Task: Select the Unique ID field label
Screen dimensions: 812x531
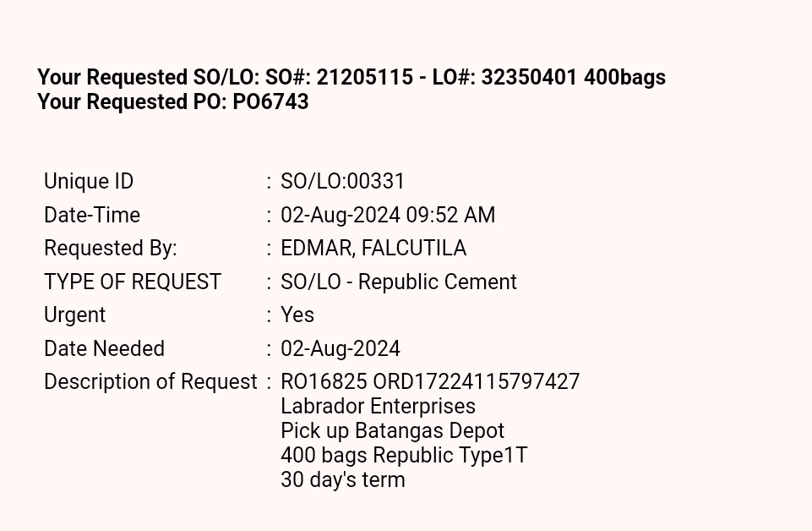Action: click(89, 182)
